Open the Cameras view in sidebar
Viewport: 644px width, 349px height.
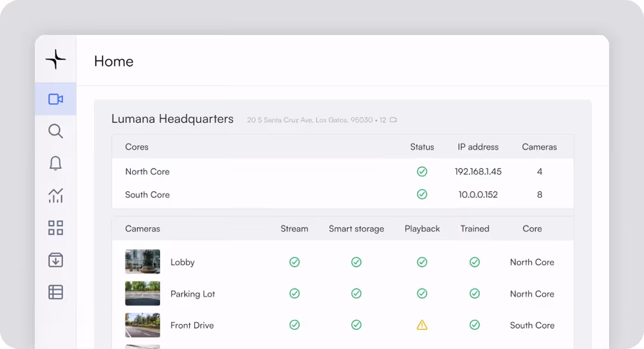[x=56, y=99]
